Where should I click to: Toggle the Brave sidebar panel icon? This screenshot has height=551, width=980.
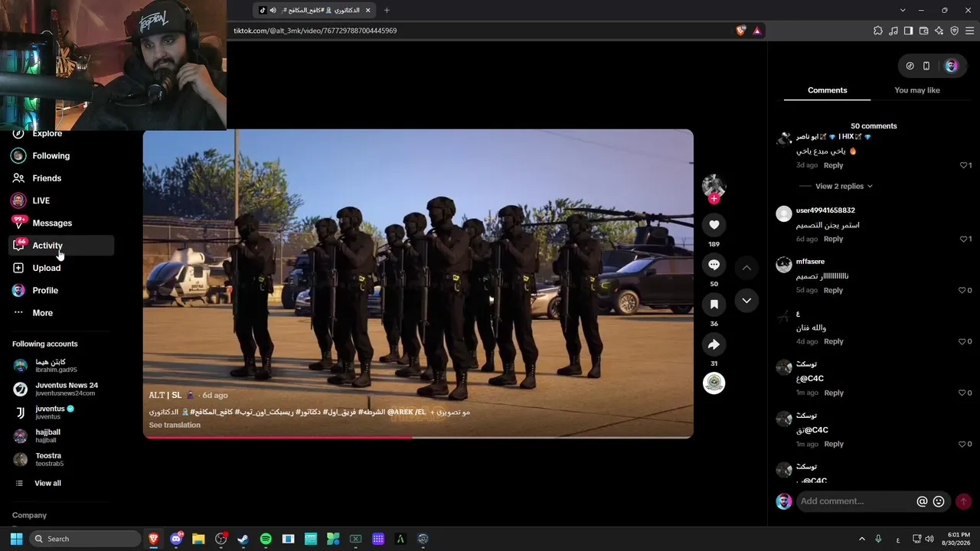pyautogui.click(x=908, y=31)
